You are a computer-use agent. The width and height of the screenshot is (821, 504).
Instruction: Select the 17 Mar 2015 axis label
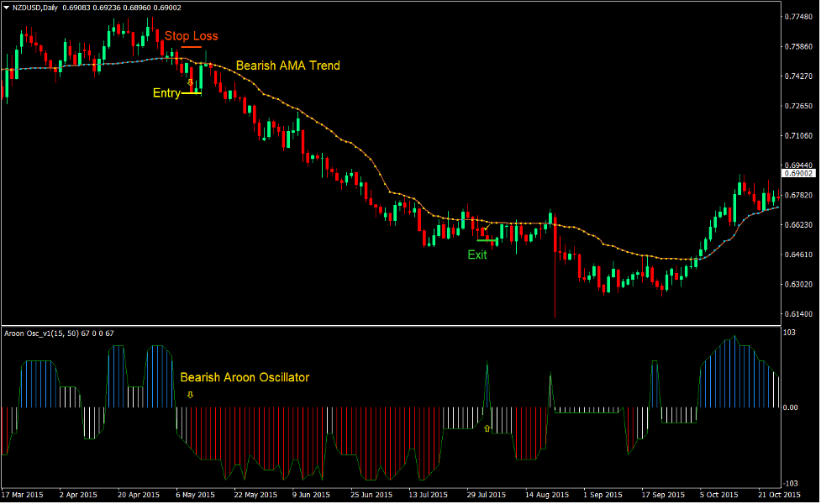pyautogui.click(x=25, y=495)
